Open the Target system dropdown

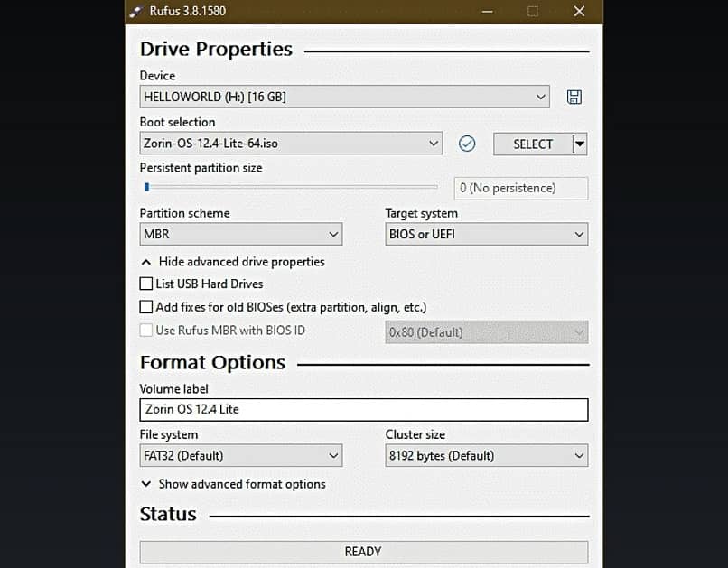pos(487,235)
